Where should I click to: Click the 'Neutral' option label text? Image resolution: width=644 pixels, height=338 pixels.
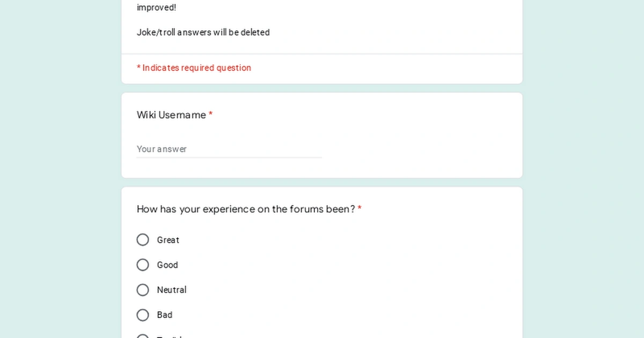click(x=172, y=290)
